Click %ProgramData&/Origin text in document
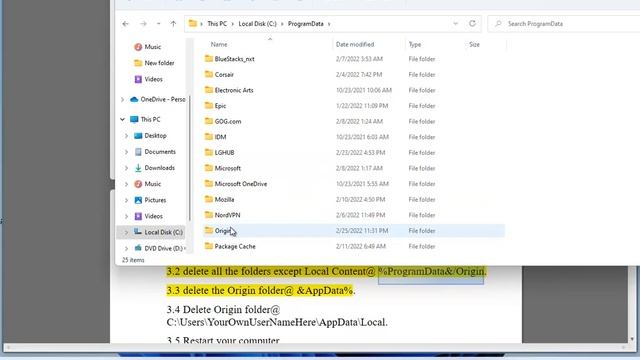640x360 pixels. [432, 271]
